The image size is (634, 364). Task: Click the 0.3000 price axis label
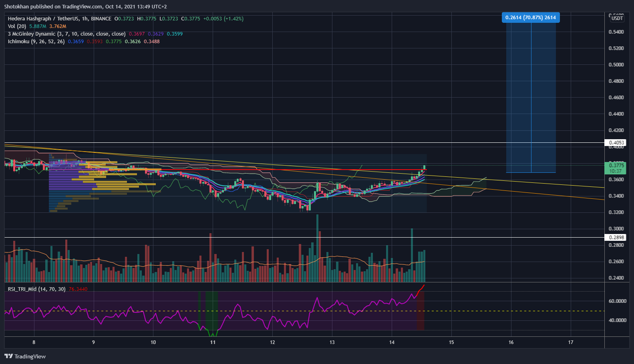616,229
